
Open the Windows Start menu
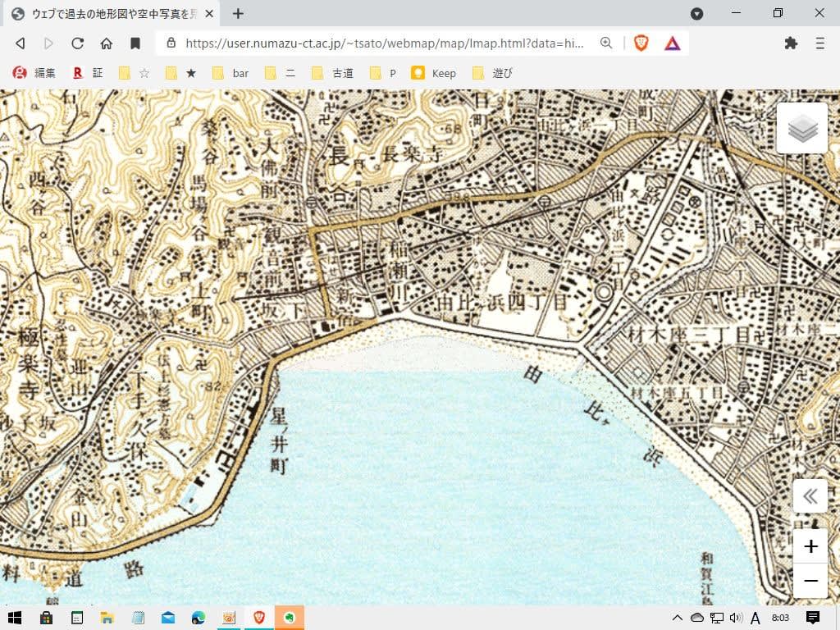point(15,618)
